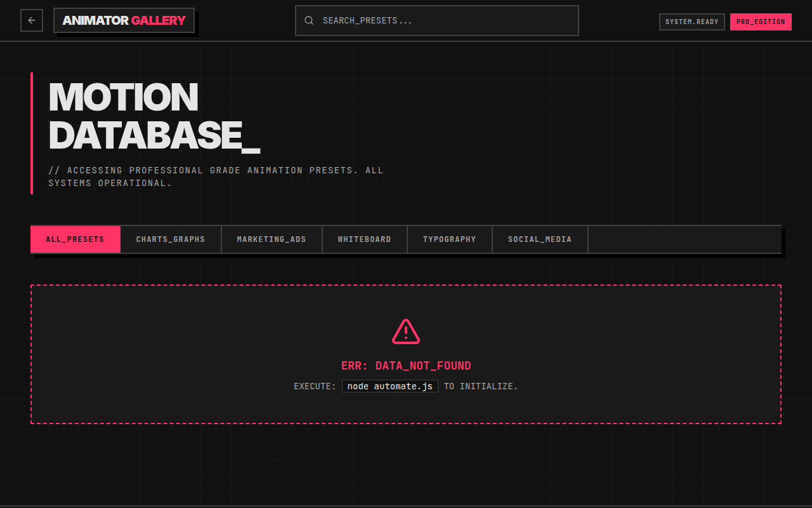This screenshot has width=812, height=508.
Task: Click the MOTION DATABASE_ heading
Action: [x=154, y=116]
